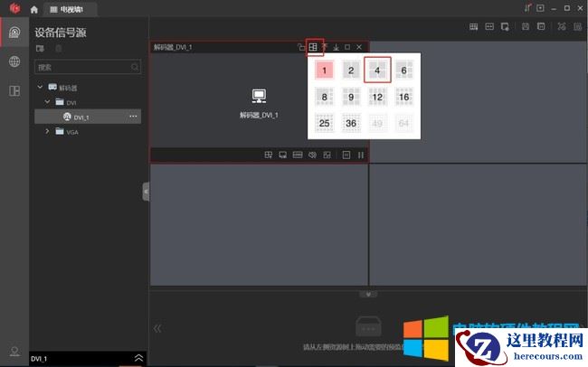
Task: Click the home icon in title bar
Action: click(x=34, y=9)
